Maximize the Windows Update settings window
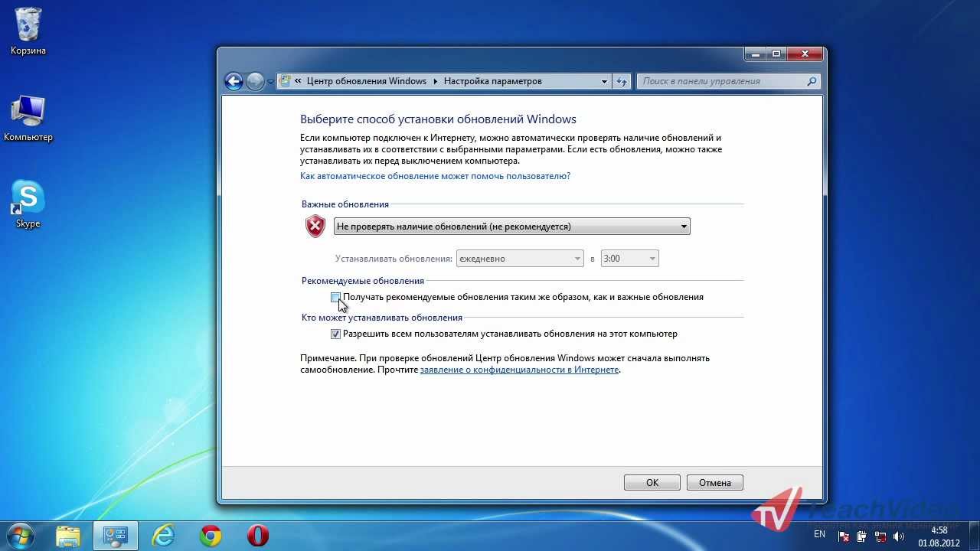This screenshot has height=551, width=980. coord(776,54)
